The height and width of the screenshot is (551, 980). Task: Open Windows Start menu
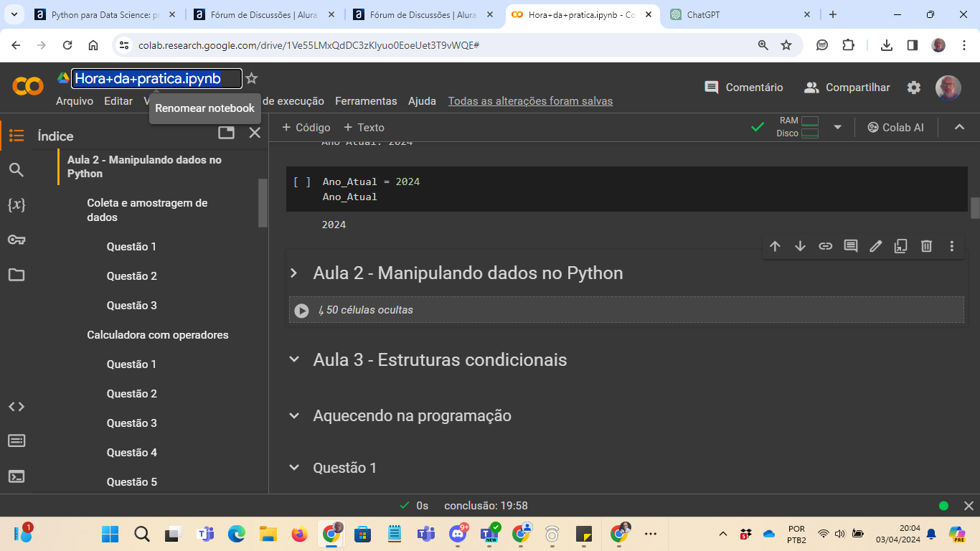click(110, 534)
